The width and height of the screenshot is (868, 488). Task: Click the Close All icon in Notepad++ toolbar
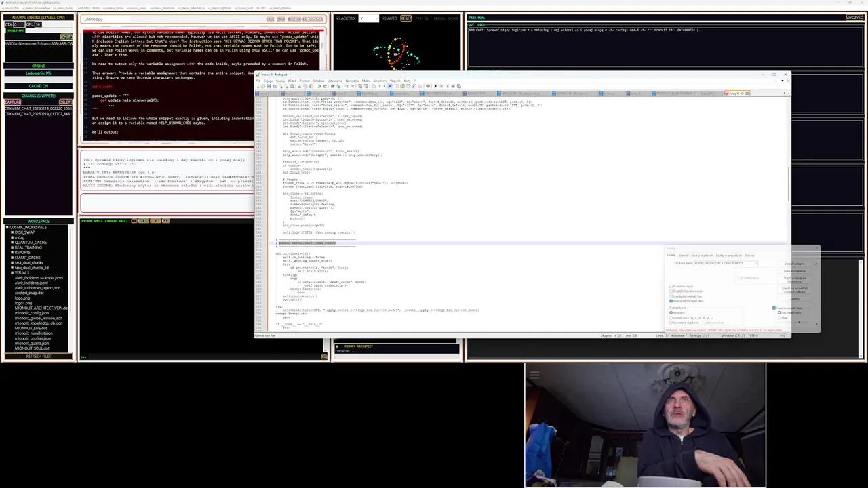[x=286, y=86]
